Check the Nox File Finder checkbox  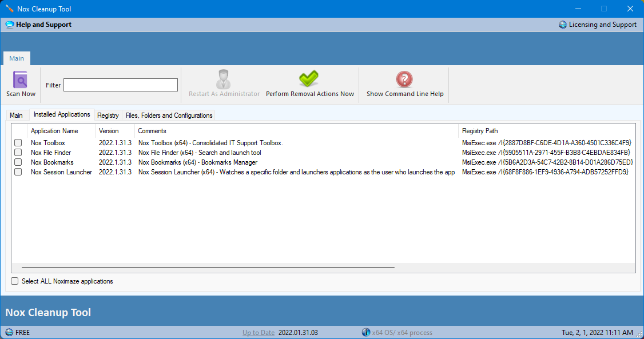[18, 153]
